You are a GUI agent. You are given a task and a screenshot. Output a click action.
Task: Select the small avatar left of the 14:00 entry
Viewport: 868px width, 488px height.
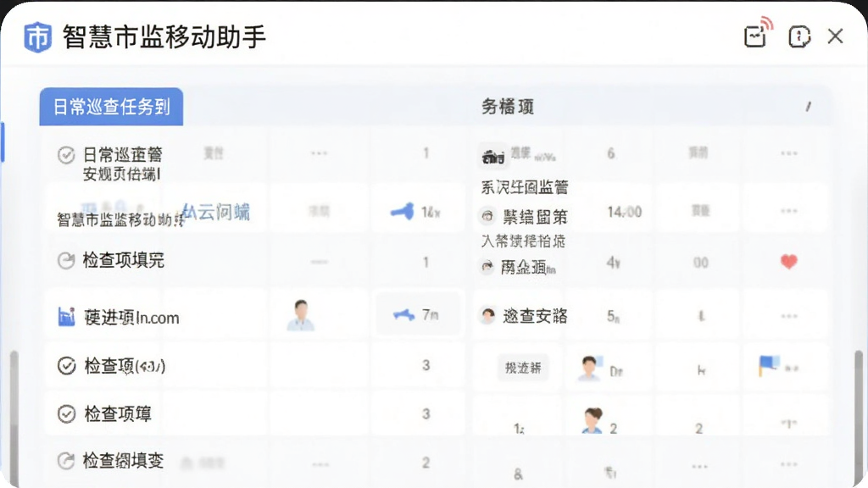tap(487, 216)
